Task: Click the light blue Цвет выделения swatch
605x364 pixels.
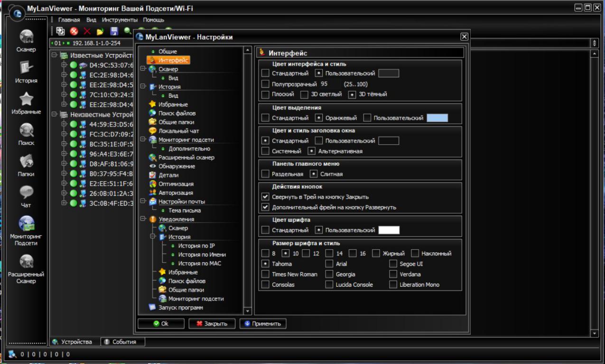Action: click(x=437, y=118)
